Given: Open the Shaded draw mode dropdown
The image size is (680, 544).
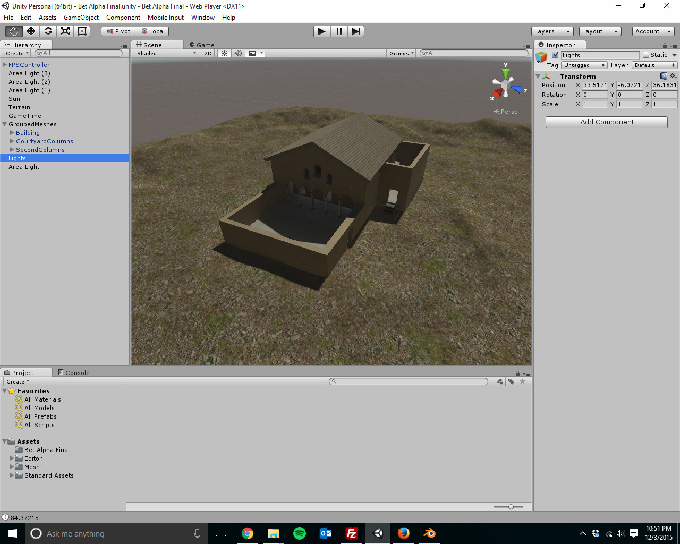Looking at the screenshot, I should tap(166, 53).
